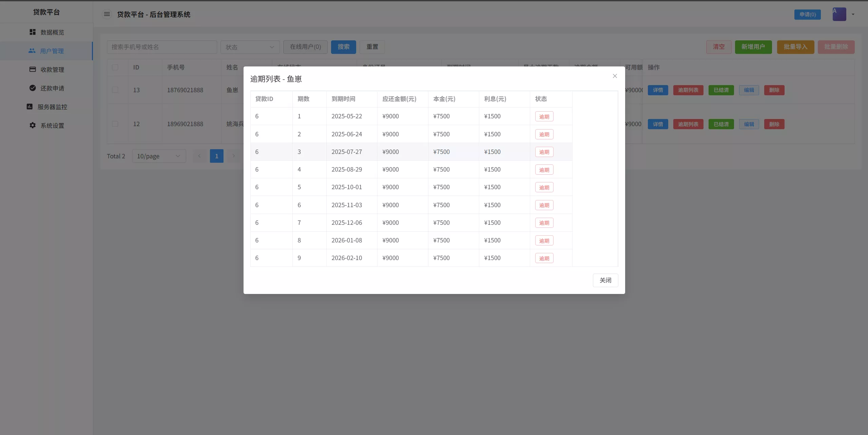Check the row checkbox for user ID 13
Screen dimensions: 868x435
(x=115, y=90)
